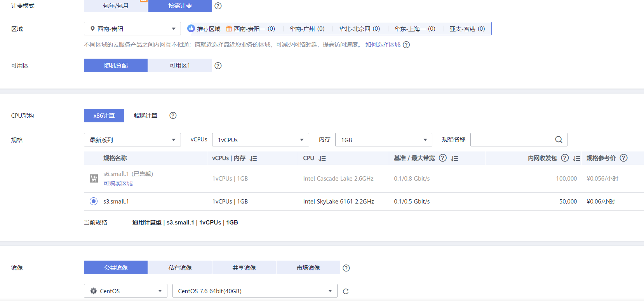Viewport: 644px width, 301px height.
Task: Click Intel SkyLake 6161 2.2GHz cell
Action: point(339,202)
